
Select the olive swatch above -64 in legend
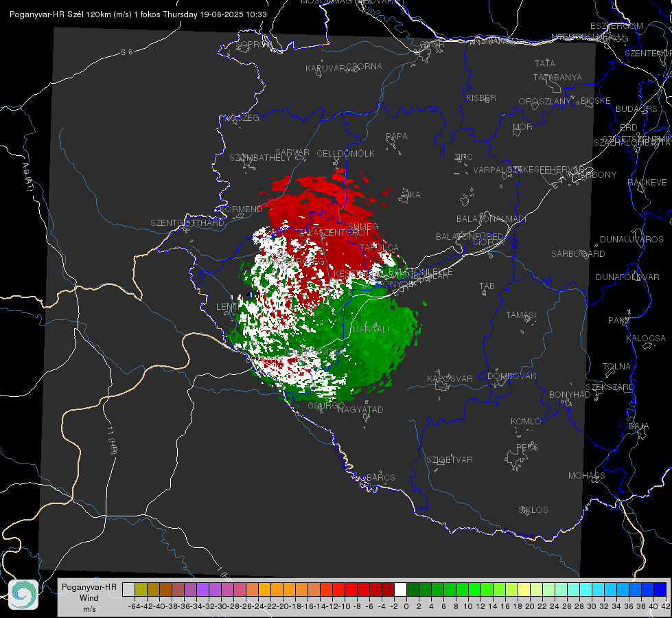tap(141, 590)
